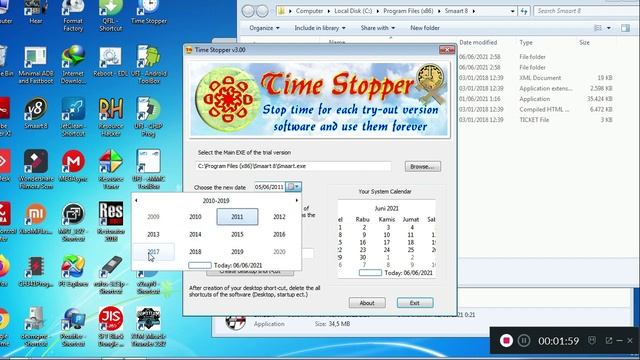Click the Search Smaart 8 box
Image resolution: width=640 pixels, height=360 pixels.
pos(586,11)
